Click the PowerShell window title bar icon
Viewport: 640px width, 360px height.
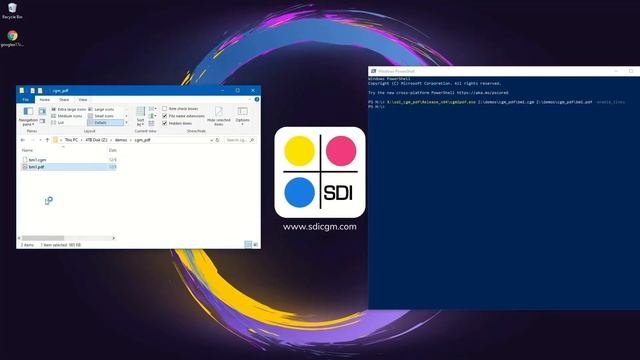click(x=373, y=71)
